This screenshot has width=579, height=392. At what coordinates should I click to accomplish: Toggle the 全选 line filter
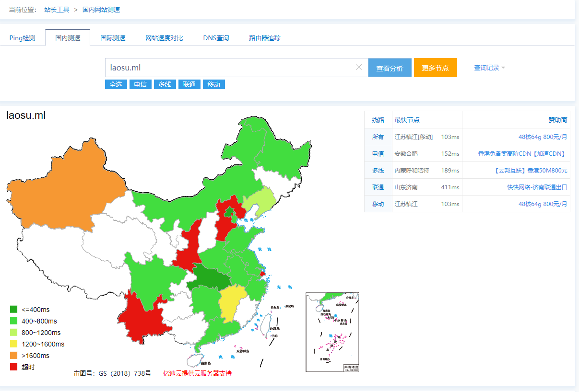116,84
